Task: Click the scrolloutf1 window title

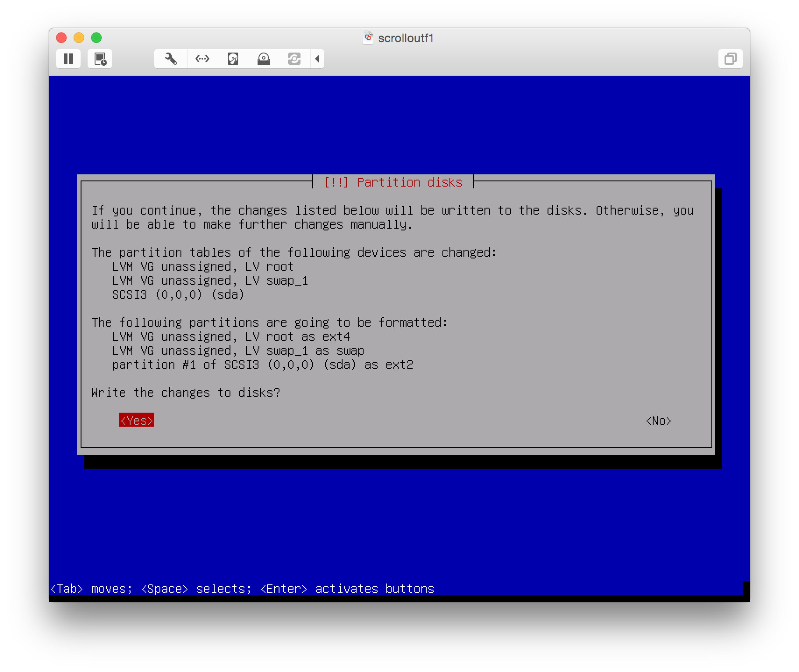Action: pyautogui.click(x=406, y=38)
